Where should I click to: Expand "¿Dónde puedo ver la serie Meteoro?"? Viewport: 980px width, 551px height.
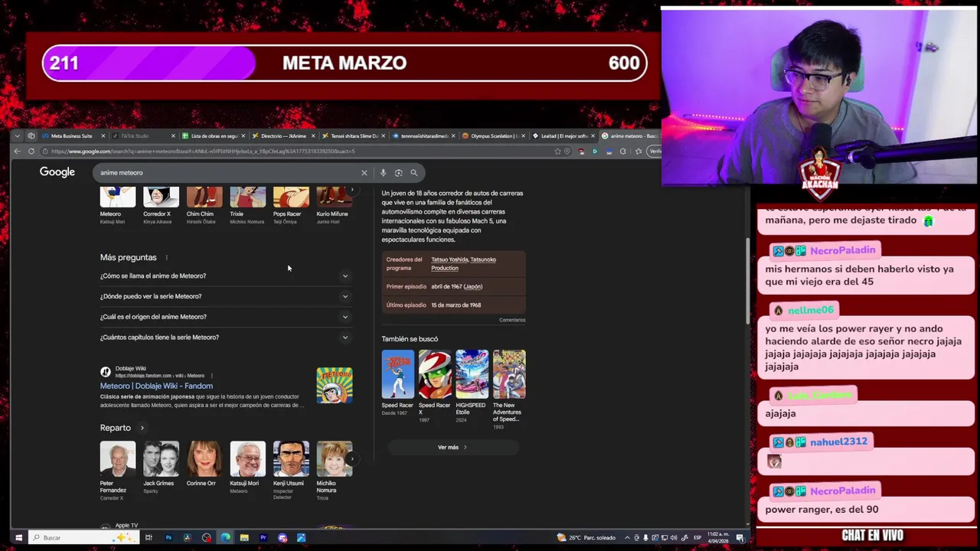224,296
